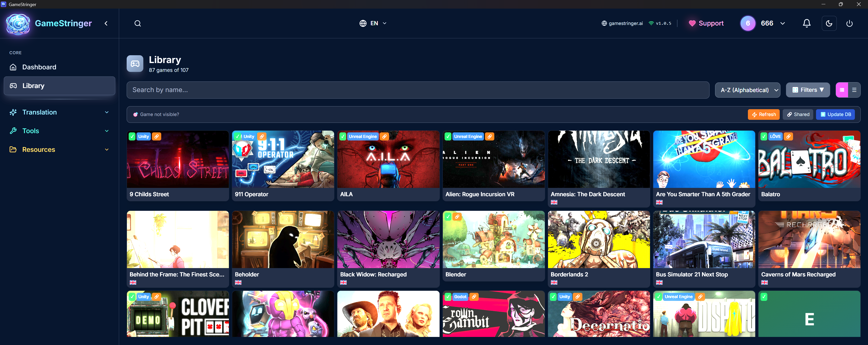Image resolution: width=868 pixels, height=345 pixels.
Task: Switch to list view layout
Action: point(854,90)
